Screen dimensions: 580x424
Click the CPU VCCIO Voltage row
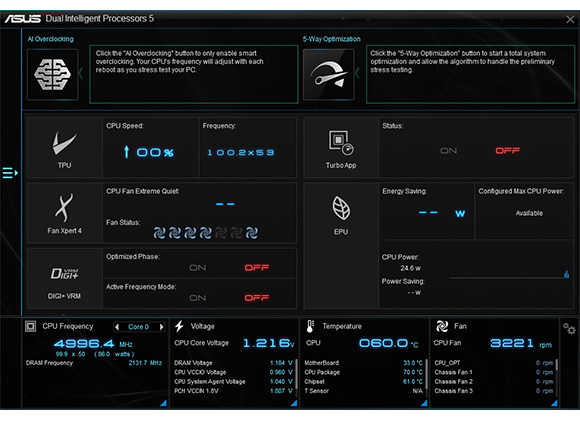(x=233, y=372)
